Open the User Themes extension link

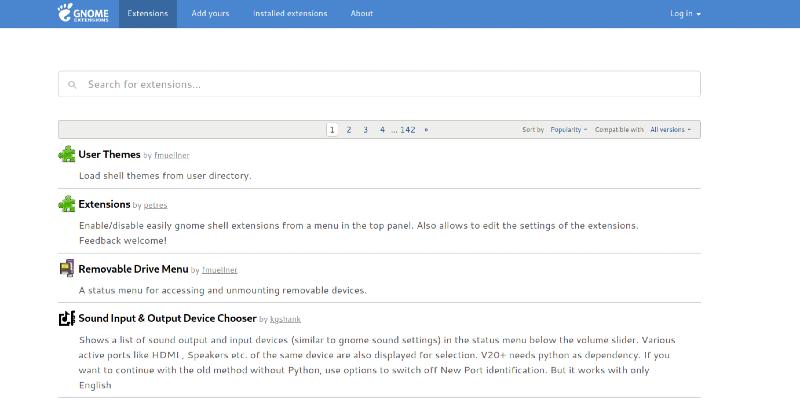click(109, 155)
